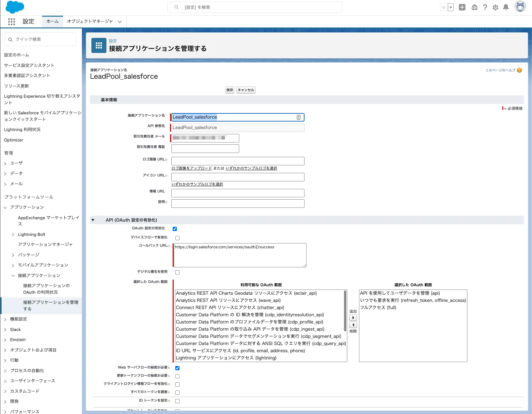Open the このページのヘルプ link
Viewport: 532px width, 414px height.
tap(500, 70)
